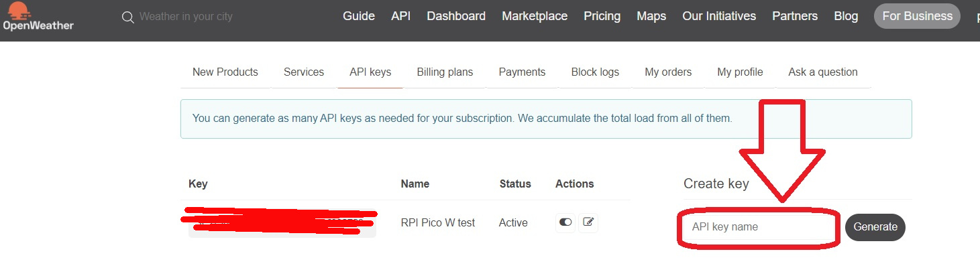The height and width of the screenshot is (274, 980).
Task: Toggle the RPI Pico W test key status
Action: click(565, 222)
